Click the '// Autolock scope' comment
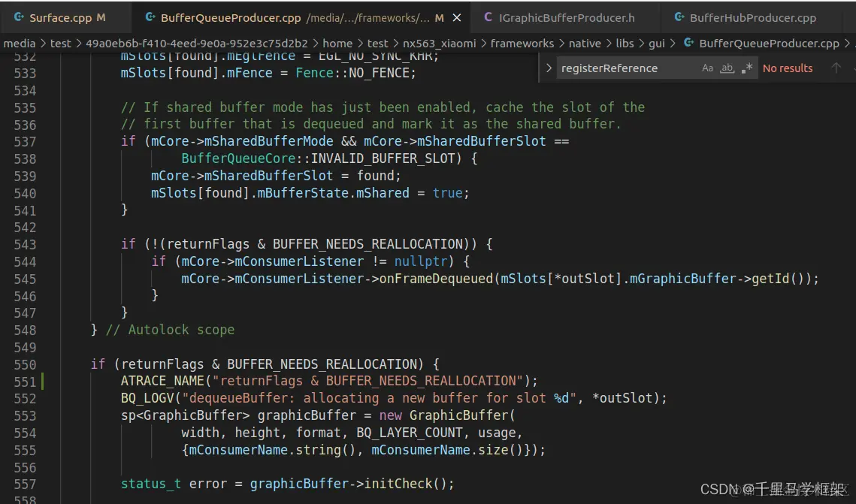This screenshot has height=504, width=856. tap(170, 330)
